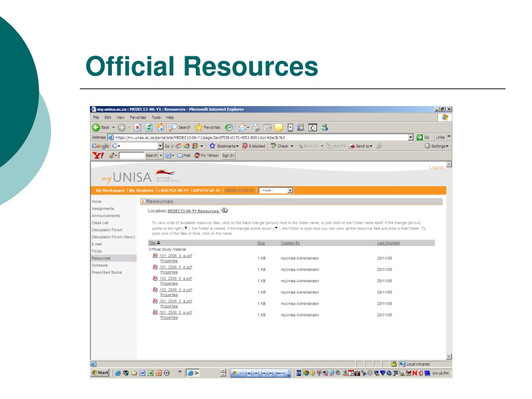Image resolution: width=532 pixels, height=399 pixels.
Task: Switch to the My Students tab
Action: pos(141,191)
